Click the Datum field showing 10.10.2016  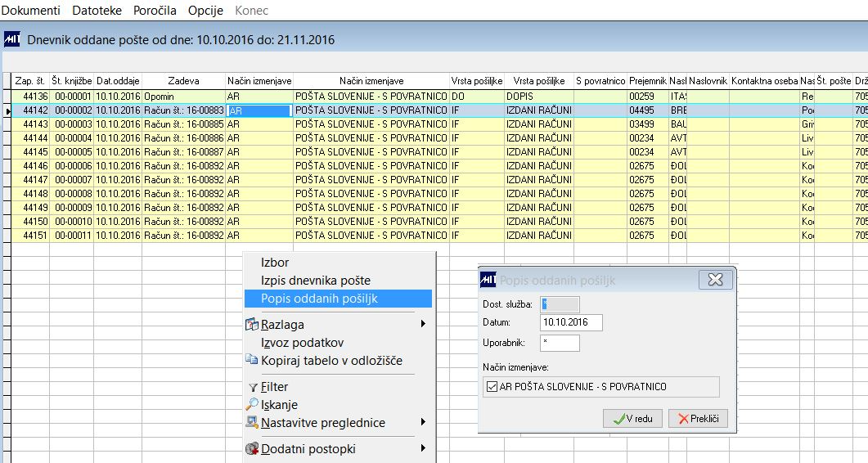[571, 322]
